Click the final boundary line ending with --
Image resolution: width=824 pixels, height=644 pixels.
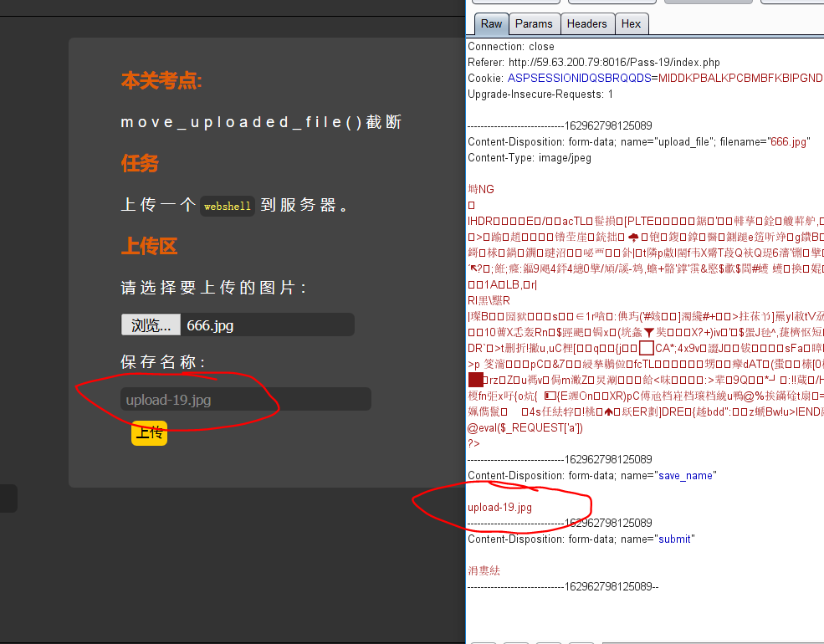click(563, 587)
